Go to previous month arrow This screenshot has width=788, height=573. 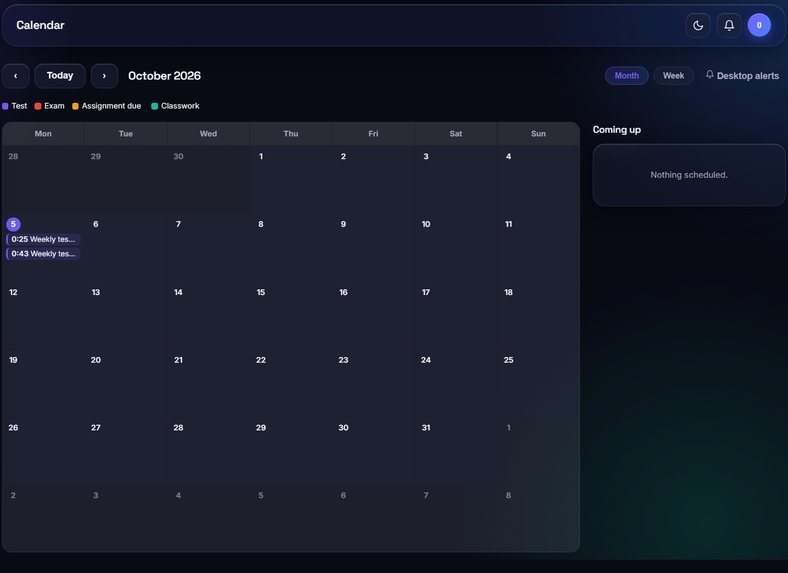click(16, 76)
